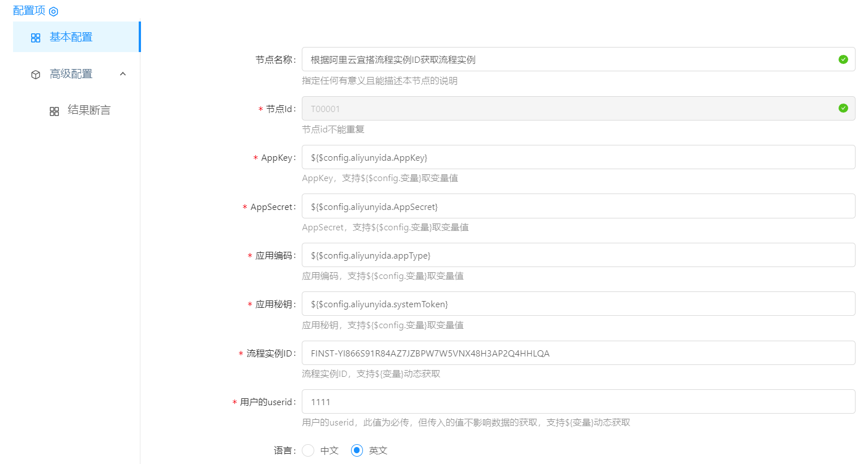Click the 流程实例ID input field

(578, 353)
